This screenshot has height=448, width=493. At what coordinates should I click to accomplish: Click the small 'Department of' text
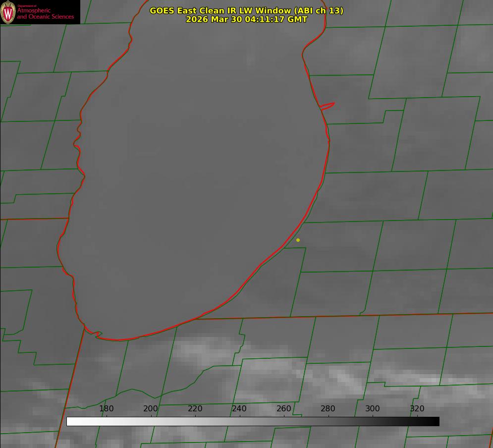point(27,6)
